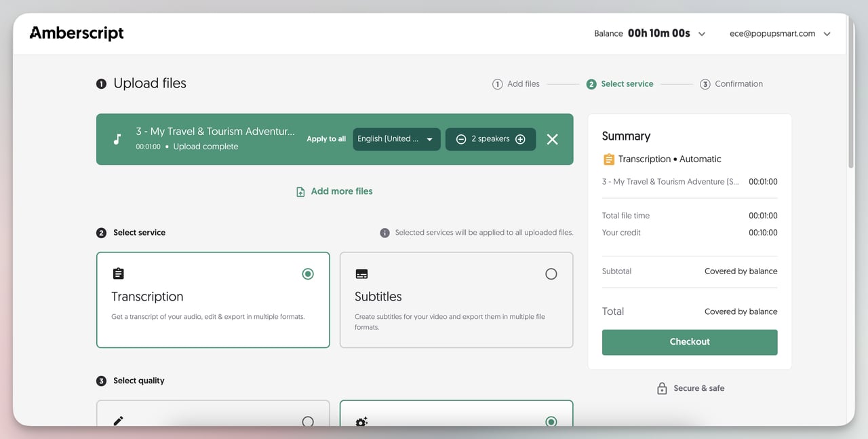Select the Subtitles radio button
868x439 pixels.
551,273
